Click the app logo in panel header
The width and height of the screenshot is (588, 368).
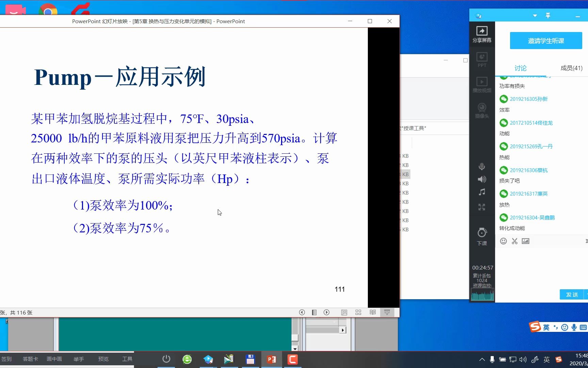tap(478, 16)
